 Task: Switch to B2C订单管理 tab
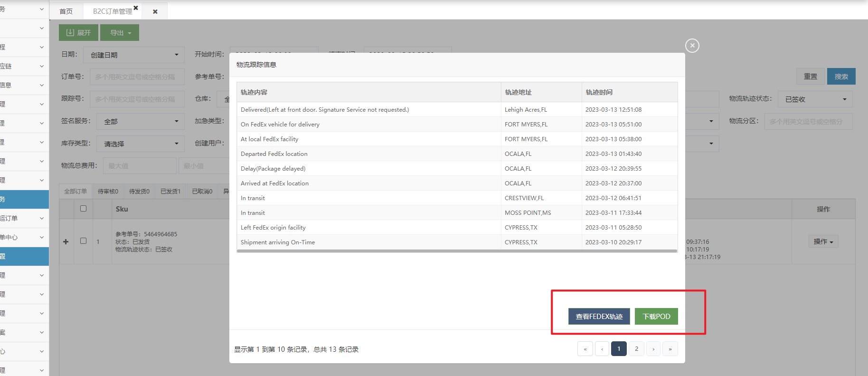pyautogui.click(x=112, y=11)
